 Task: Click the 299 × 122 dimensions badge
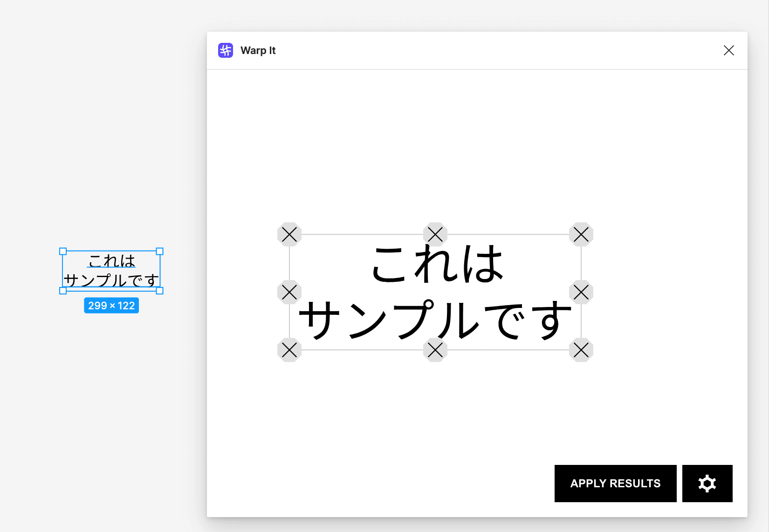click(111, 305)
